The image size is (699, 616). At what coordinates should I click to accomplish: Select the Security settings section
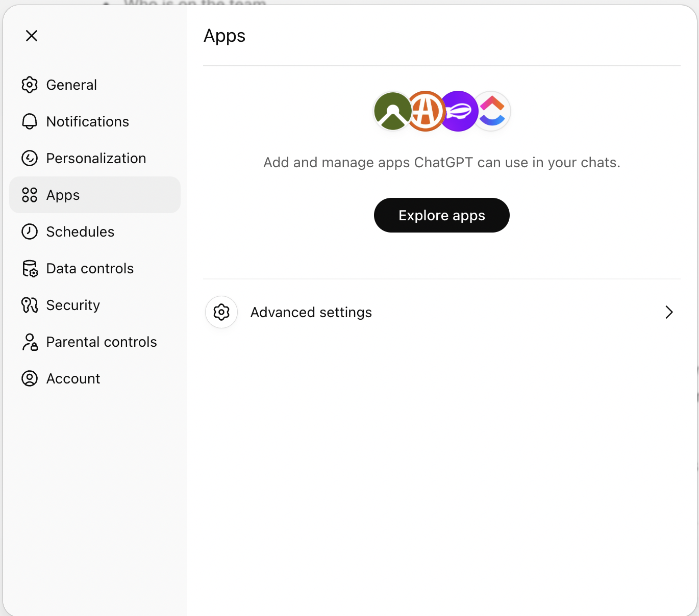[73, 305]
